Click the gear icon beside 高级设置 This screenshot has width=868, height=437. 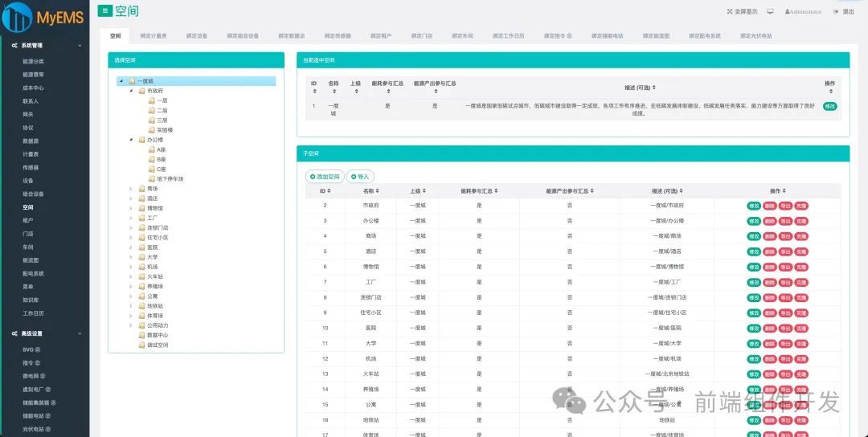click(14, 333)
